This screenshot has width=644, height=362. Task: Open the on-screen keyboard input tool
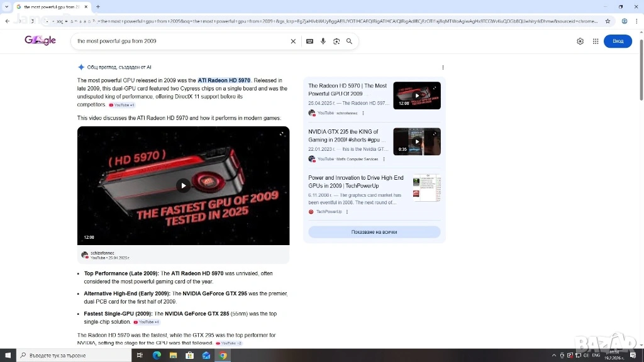point(309,41)
